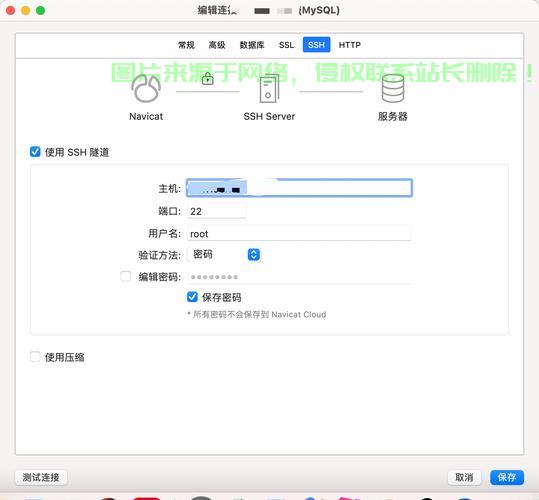539x500 pixels.
Task: Click the Navicat Cloud password note
Action: (x=257, y=314)
